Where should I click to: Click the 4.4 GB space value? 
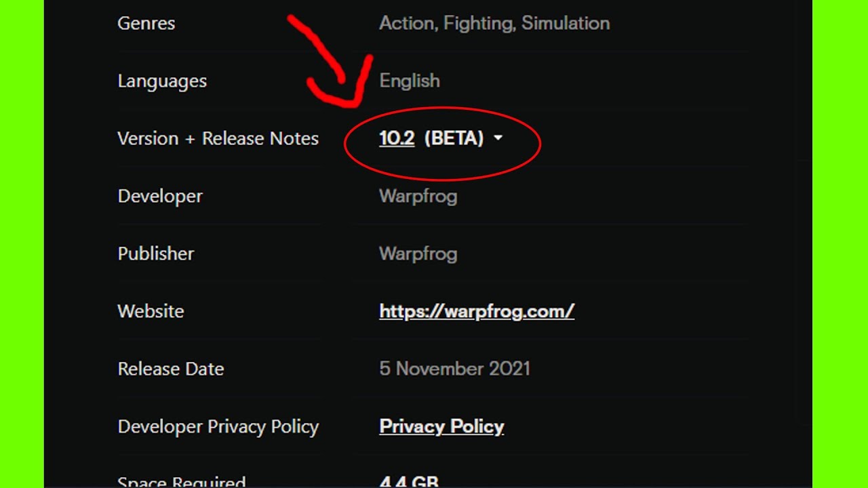point(409,482)
